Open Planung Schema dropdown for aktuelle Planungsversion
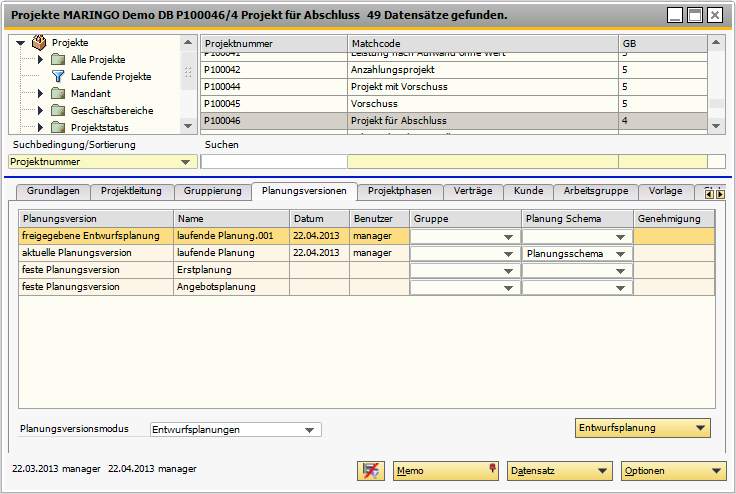Screen dimensions: 736x494 (x=622, y=254)
